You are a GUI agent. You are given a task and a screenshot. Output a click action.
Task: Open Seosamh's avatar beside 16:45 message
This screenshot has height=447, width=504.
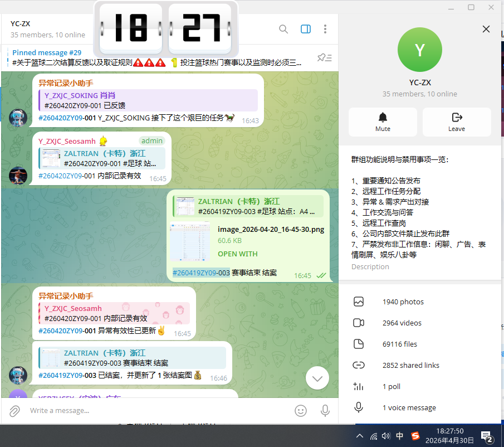(x=18, y=176)
